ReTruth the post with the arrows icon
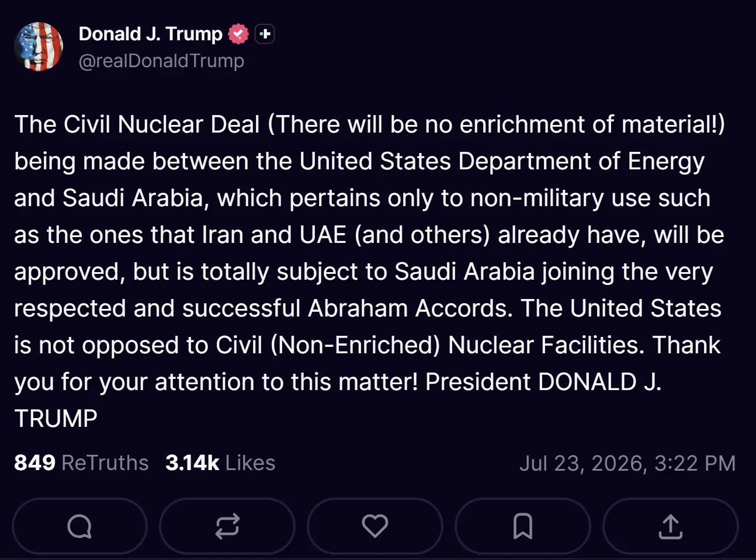 (227, 526)
